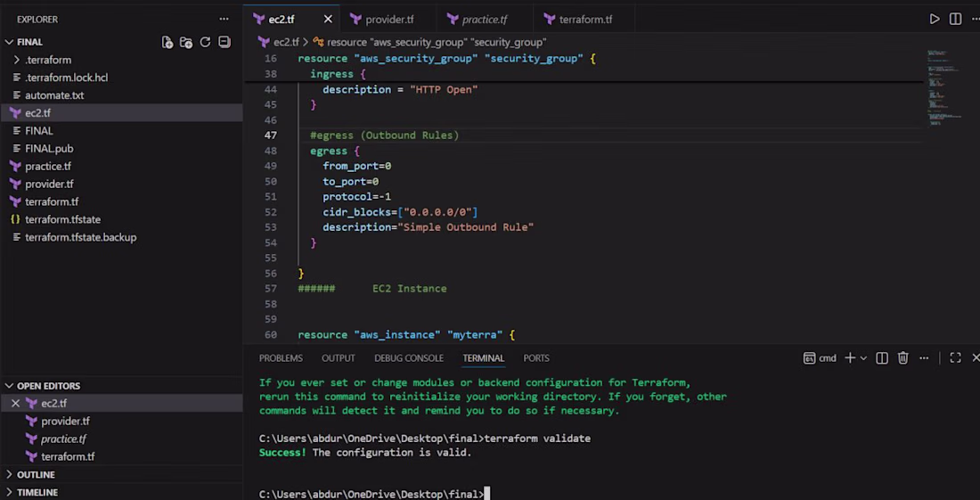Click line number 52 in gutter
Screen dimensions: 980x500
coord(270,212)
